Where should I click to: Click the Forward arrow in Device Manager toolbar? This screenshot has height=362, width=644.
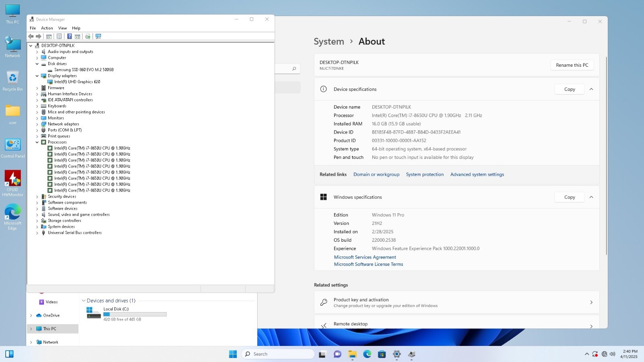click(39, 36)
